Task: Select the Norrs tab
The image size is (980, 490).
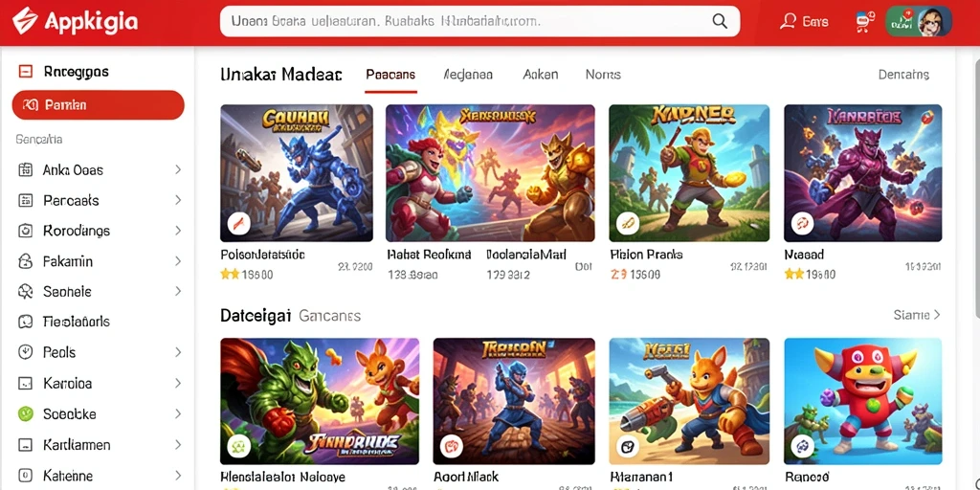Action: 603,75
